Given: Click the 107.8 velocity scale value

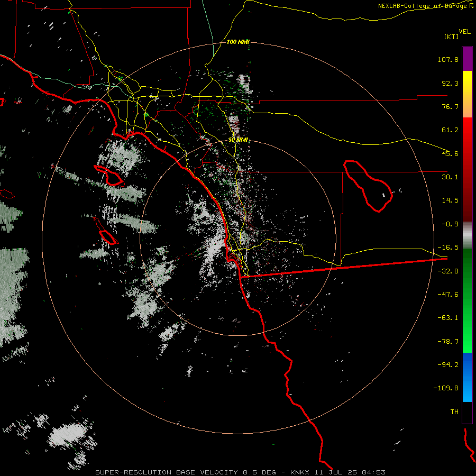Looking at the screenshot, I should pos(448,59).
